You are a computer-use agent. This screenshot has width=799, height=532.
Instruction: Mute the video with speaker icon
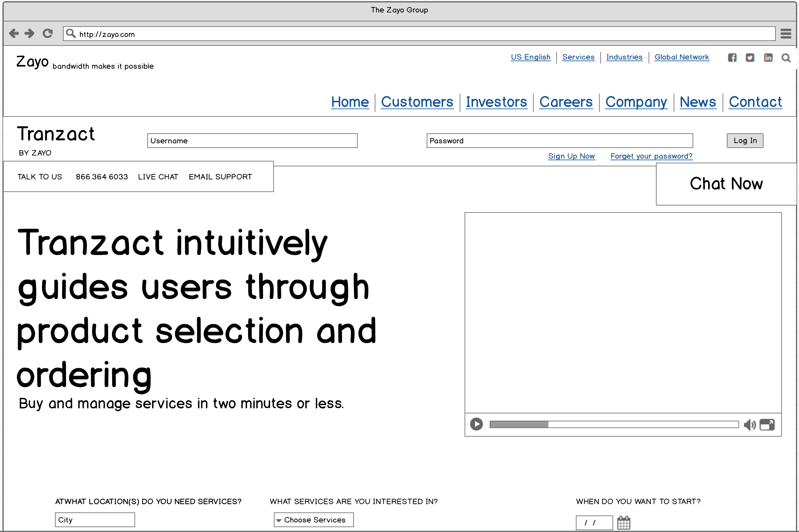click(749, 424)
